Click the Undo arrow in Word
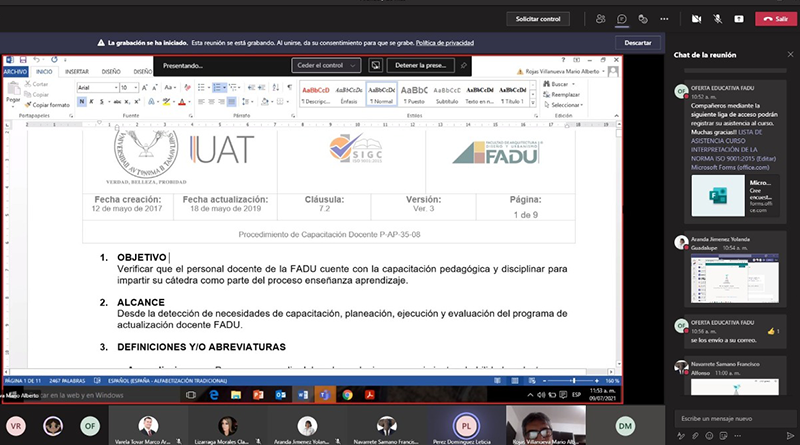Screen dimensions: 800x445 point(36,60)
